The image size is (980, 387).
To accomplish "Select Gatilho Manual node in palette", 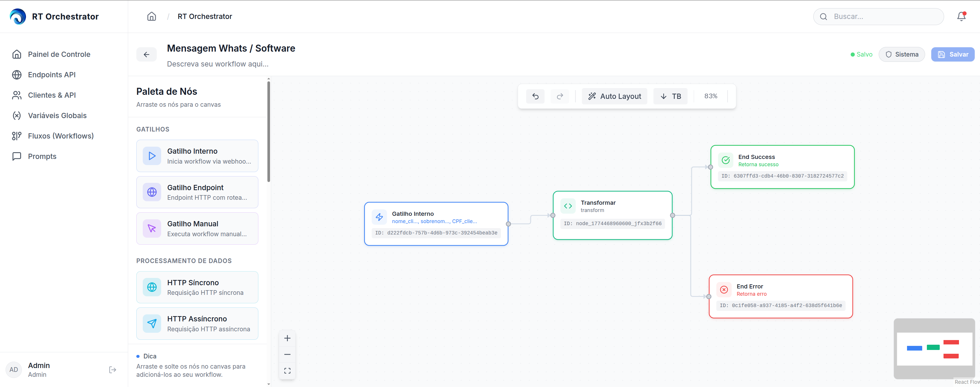I will coord(197,228).
